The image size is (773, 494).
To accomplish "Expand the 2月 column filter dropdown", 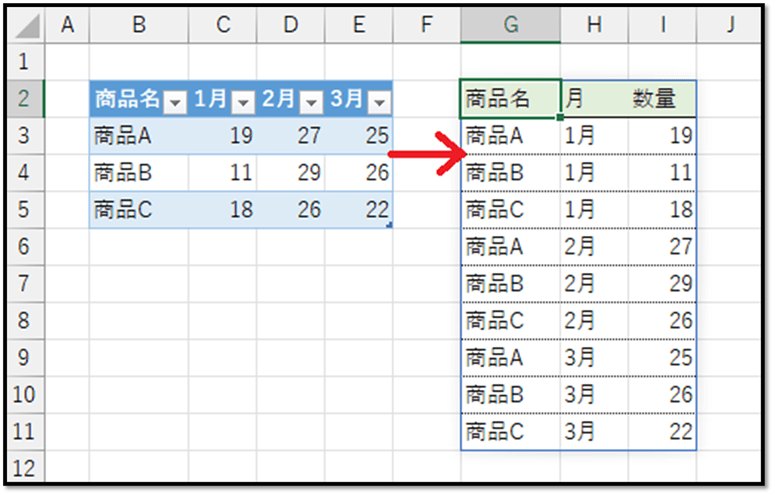I will (311, 102).
